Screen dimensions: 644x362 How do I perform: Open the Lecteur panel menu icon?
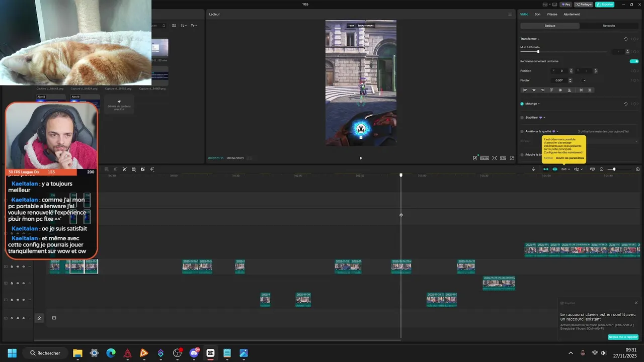pyautogui.click(x=510, y=14)
